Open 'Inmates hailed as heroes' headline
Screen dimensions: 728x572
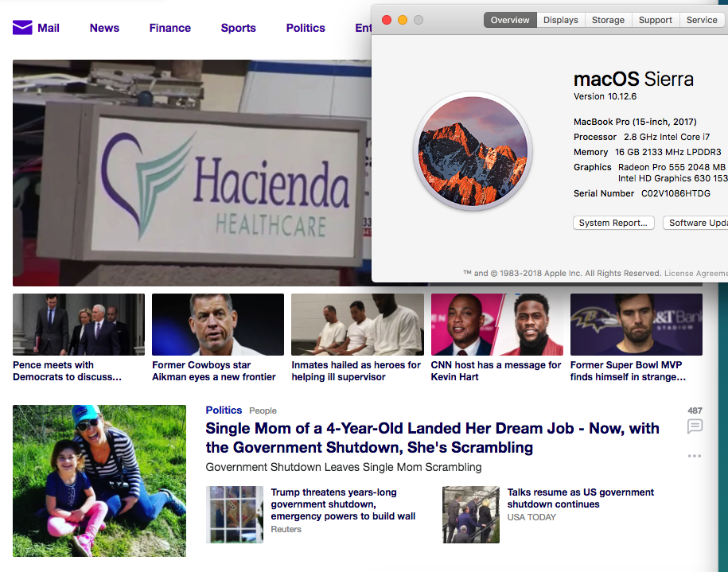tap(356, 371)
